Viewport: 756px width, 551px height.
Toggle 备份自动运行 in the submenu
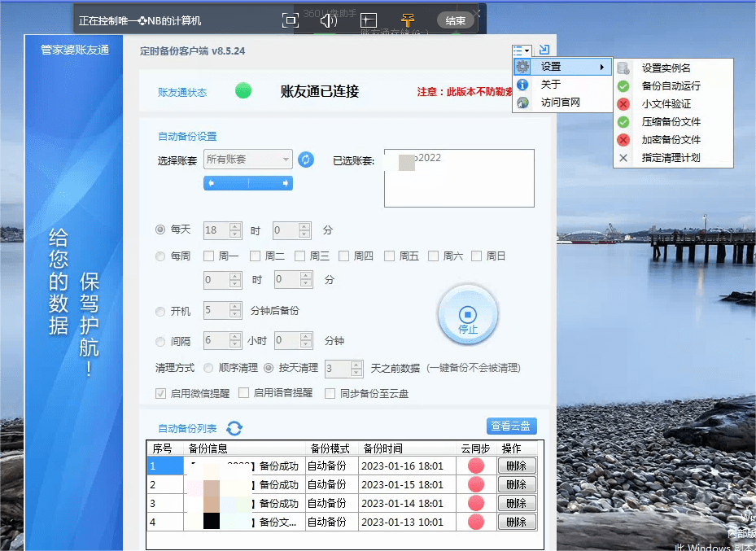coord(674,85)
